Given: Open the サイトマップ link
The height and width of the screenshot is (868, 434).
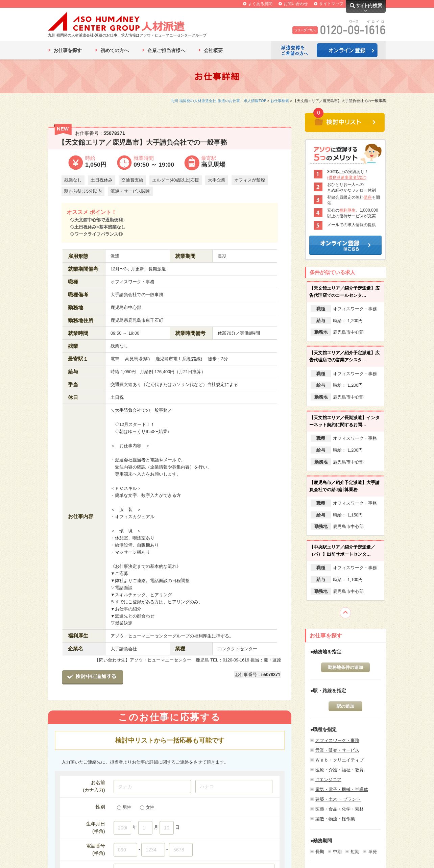Looking at the screenshot, I should pyautogui.click(x=329, y=4).
